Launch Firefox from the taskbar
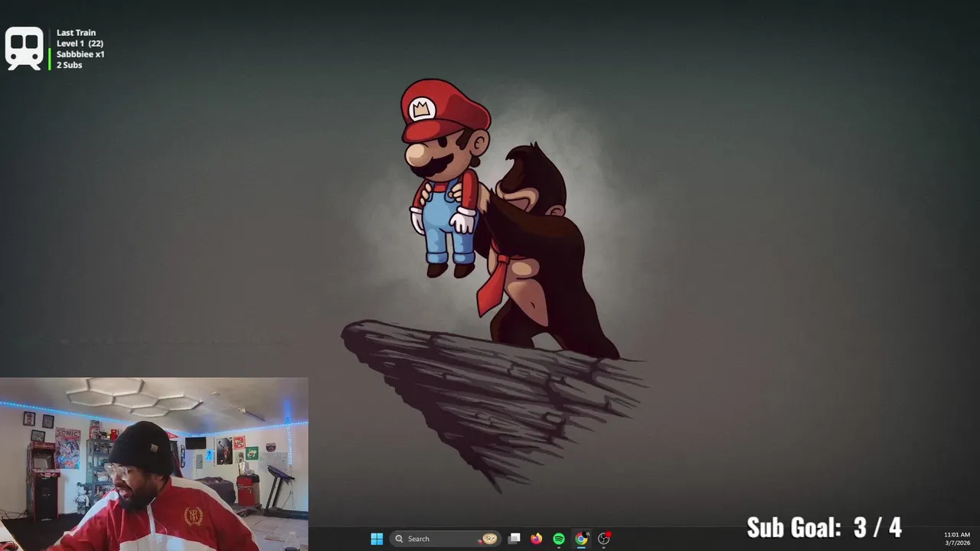 [537, 539]
